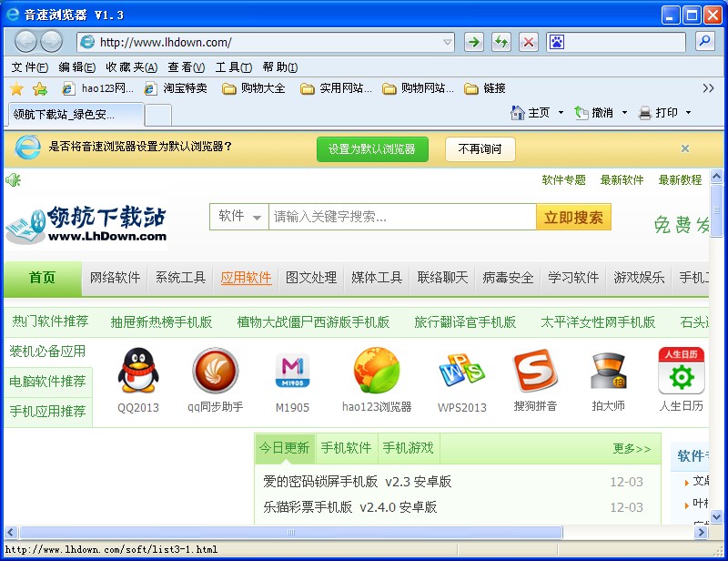Click the 领航下载站 site logo
This screenshot has width=728, height=561.
tap(86, 225)
